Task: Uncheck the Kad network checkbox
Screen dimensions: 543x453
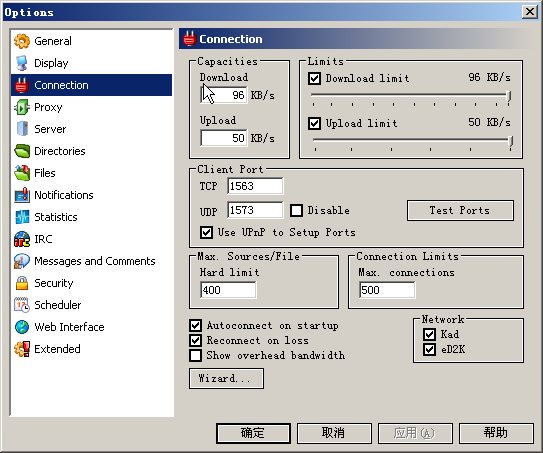Action: click(429, 335)
